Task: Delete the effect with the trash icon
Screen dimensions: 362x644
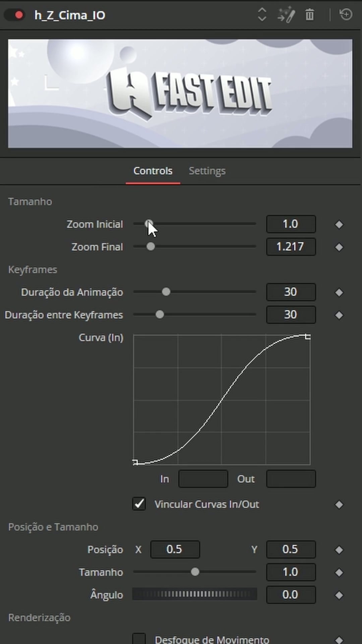Action: (310, 15)
